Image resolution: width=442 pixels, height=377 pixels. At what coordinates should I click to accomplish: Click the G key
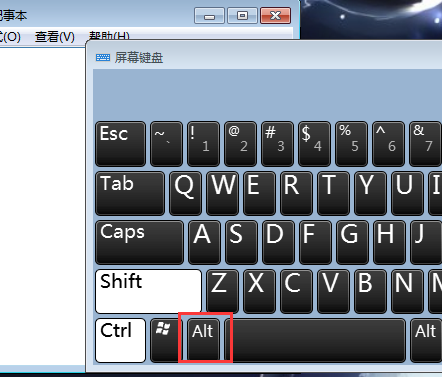tap(352, 242)
